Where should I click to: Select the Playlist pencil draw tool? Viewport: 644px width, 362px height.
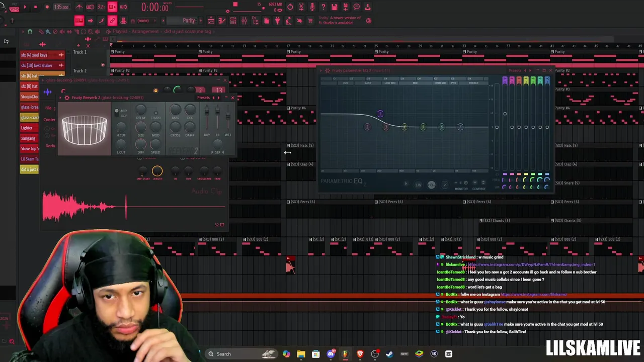(41, 32)
